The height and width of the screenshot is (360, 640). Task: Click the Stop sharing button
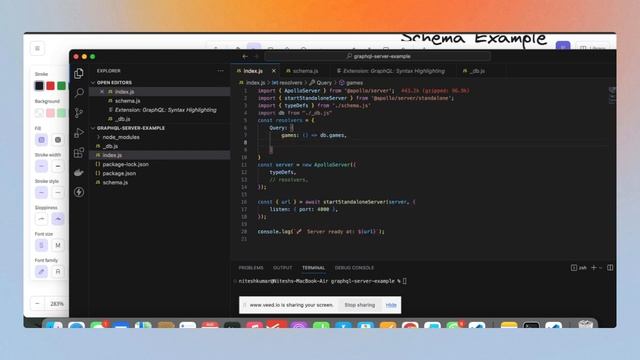coord(360,305)
